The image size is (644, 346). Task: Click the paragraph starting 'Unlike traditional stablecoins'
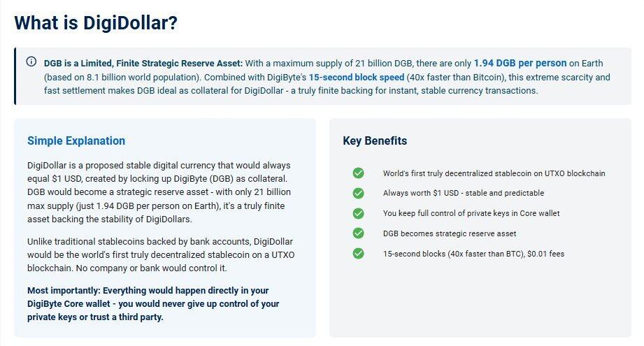coord(161,255)
